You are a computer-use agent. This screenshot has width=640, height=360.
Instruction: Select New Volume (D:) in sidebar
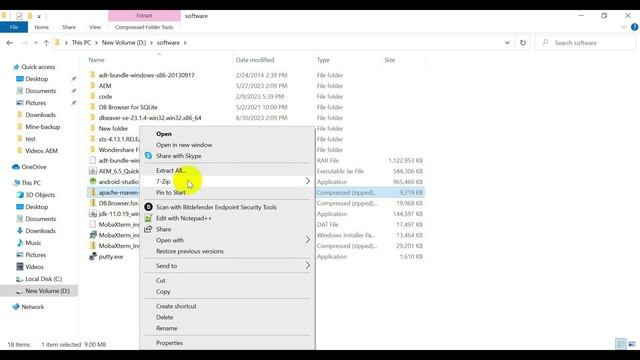47,291
